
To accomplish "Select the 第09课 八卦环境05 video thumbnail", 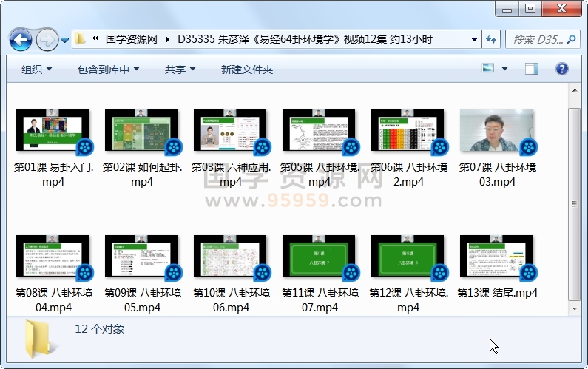I will [141, 256].
